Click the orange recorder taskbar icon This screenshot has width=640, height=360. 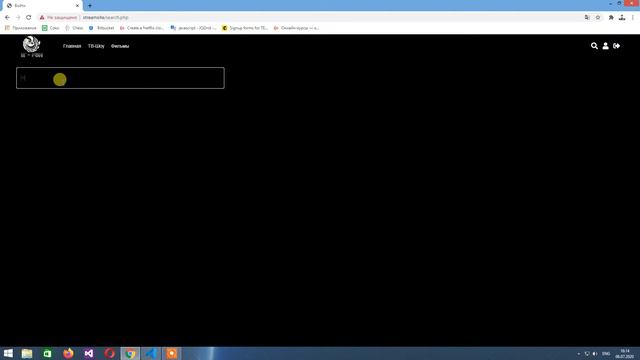(171, 353)
